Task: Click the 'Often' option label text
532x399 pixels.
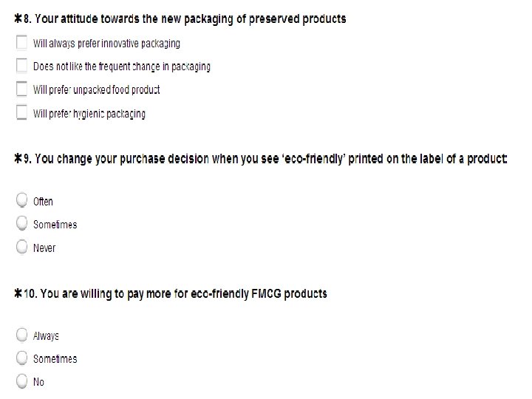Action: pyautogui.click(x=43, y=201)
